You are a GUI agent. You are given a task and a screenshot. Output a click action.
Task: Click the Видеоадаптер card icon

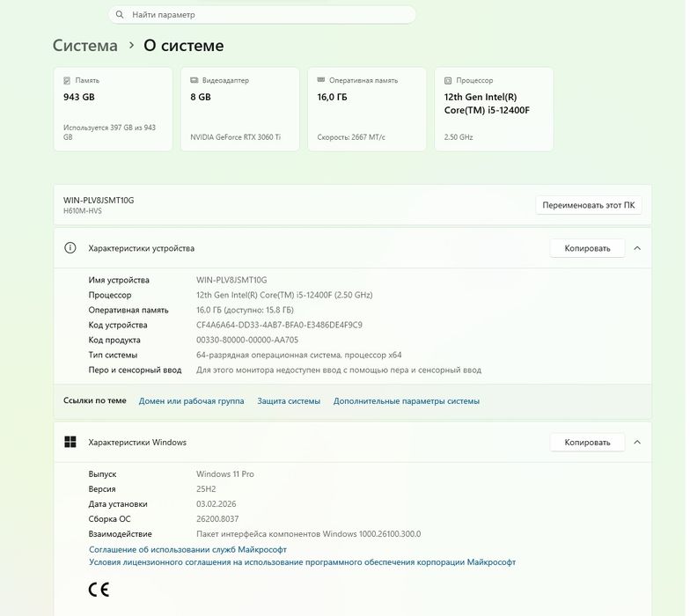pos(195,80)
